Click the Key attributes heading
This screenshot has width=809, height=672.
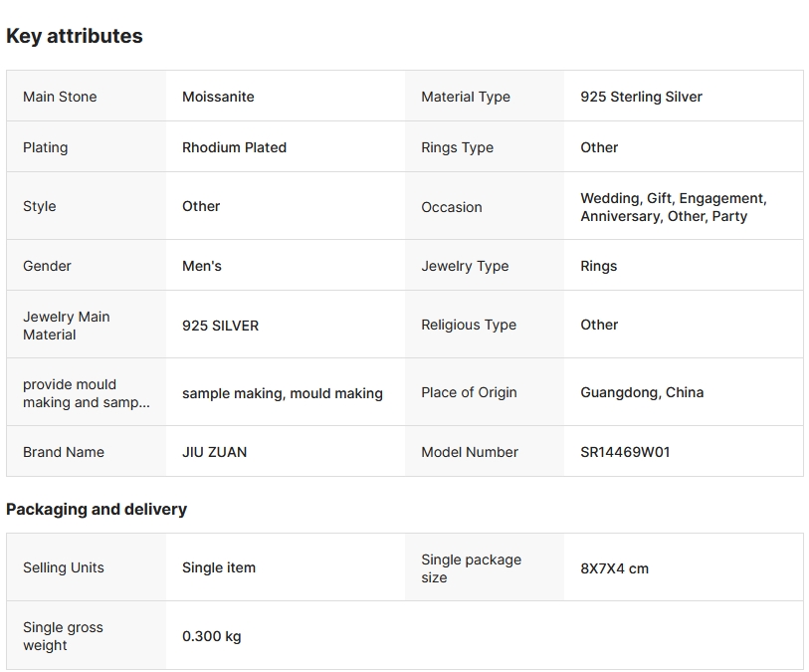pos(75,36)
